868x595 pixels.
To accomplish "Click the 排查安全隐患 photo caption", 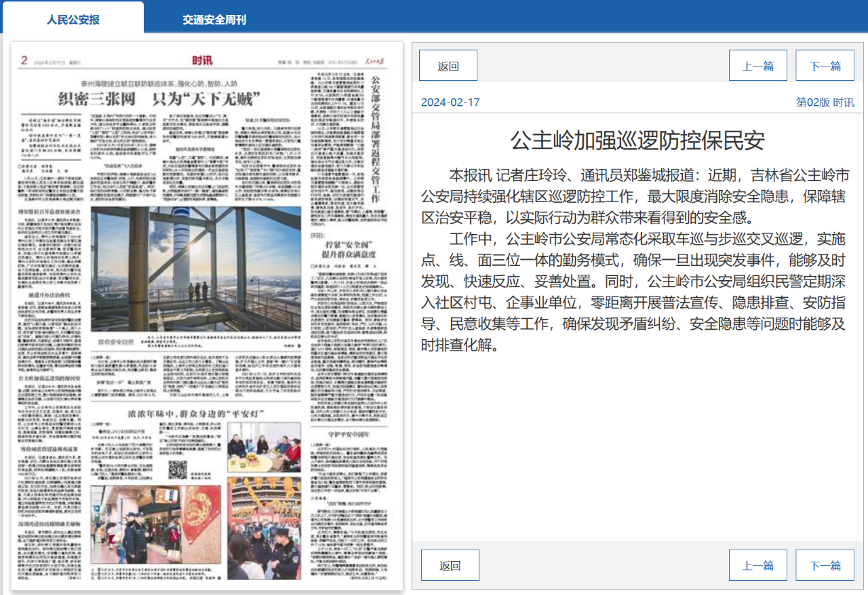I will click(x=115, y=343).
